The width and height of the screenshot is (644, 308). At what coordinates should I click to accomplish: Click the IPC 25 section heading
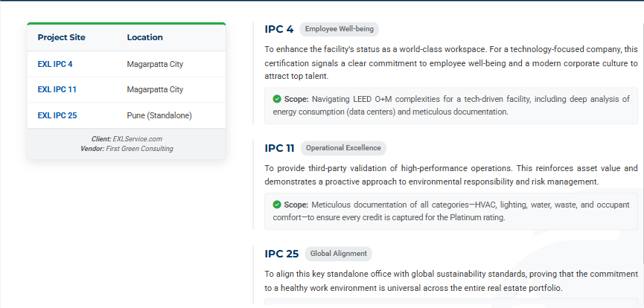coord(281,254)
